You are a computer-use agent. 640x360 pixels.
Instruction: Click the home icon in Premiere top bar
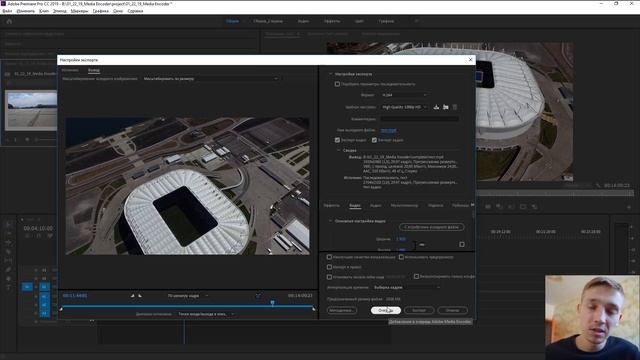9,21
